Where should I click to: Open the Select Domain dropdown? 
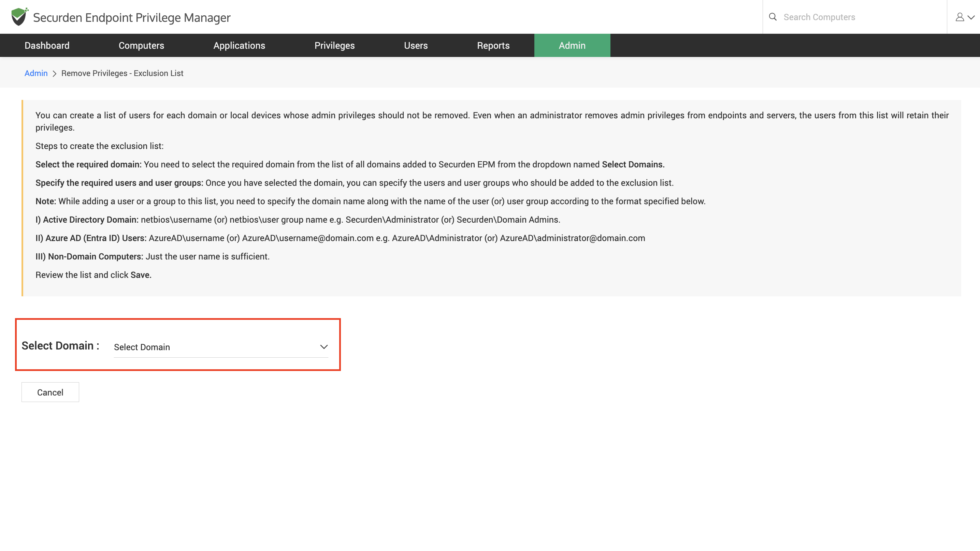221,347
